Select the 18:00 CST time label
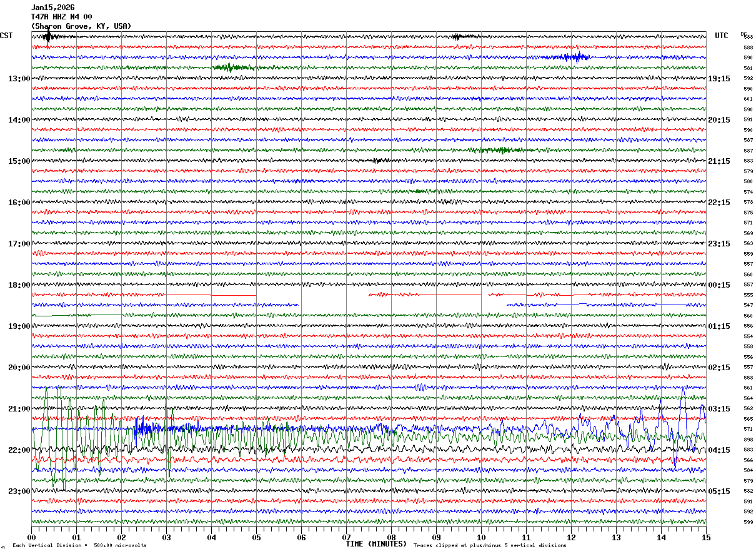Screen dimensions: 756x554 (19, 285)
